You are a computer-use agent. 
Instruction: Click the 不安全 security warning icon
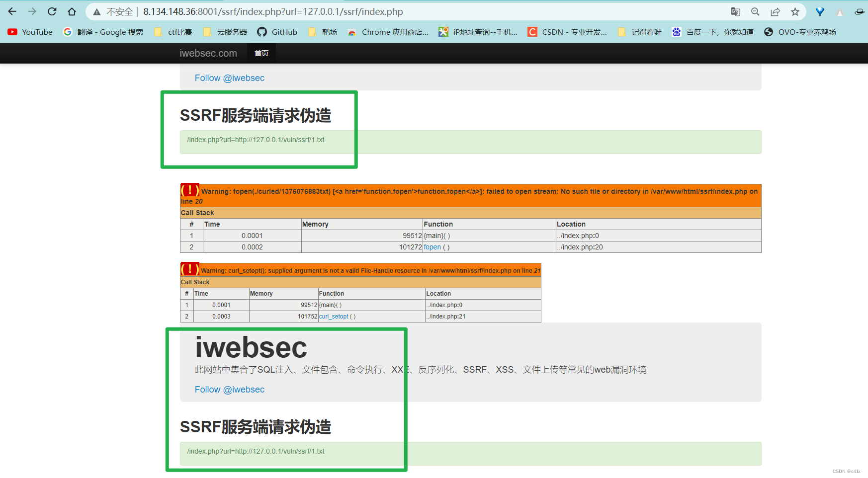(x=97, y=12)
